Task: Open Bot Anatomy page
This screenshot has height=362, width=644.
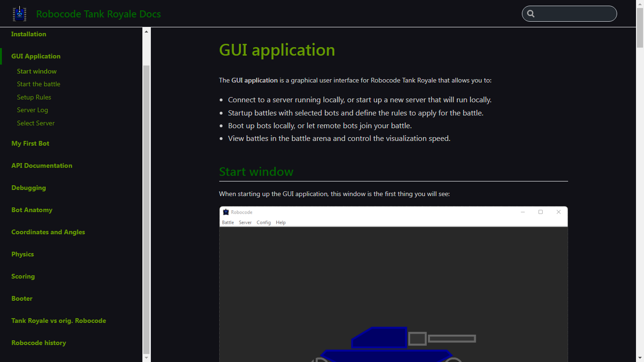Action: coord(32,210)
